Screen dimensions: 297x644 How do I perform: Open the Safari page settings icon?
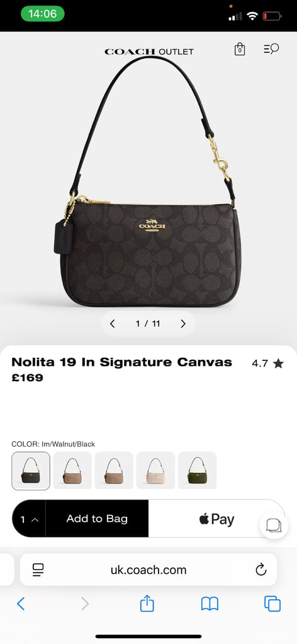pyautogui.click(x=38, y=570)
